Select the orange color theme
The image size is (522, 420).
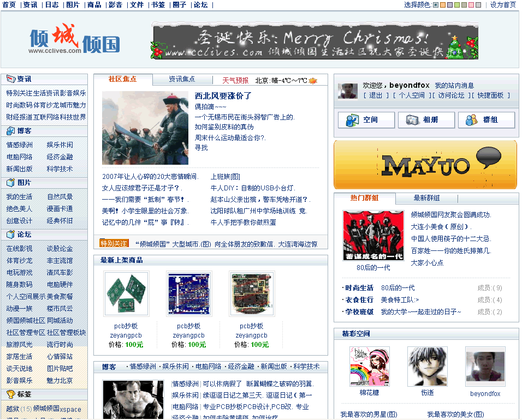click(443, 5)
